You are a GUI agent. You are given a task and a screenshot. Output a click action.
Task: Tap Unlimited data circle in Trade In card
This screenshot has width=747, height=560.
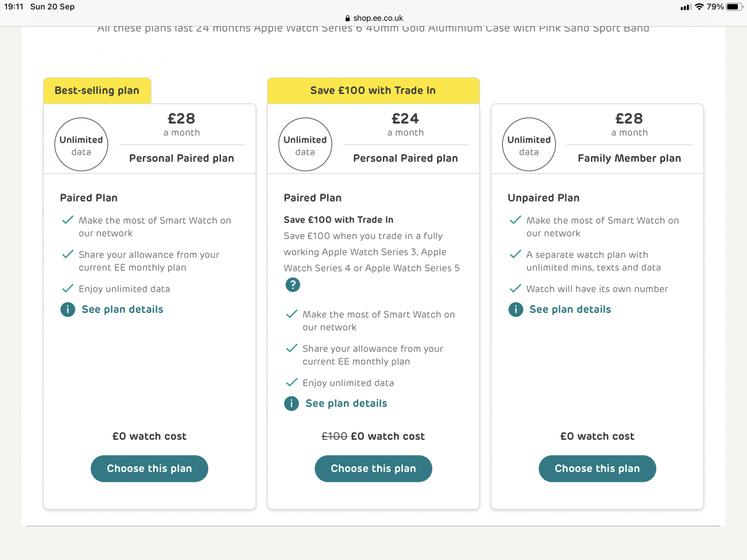pyautogui.click(x=305, y=144)
